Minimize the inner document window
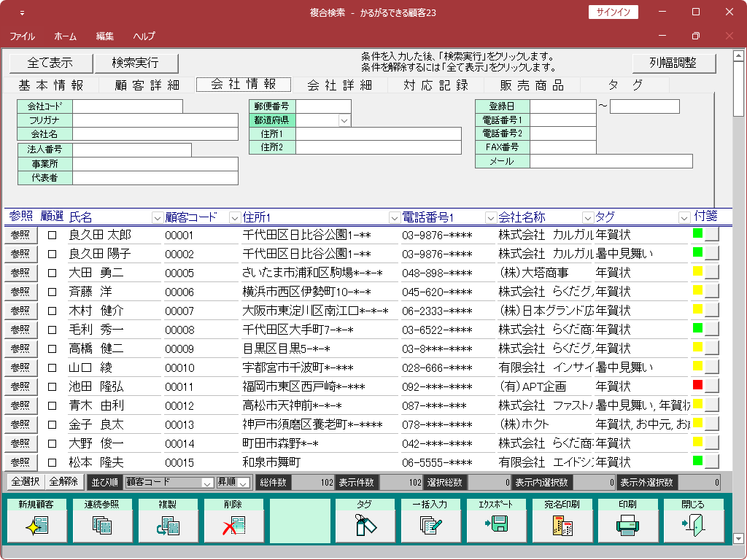The image size is (747, 560). pos(662,36)
